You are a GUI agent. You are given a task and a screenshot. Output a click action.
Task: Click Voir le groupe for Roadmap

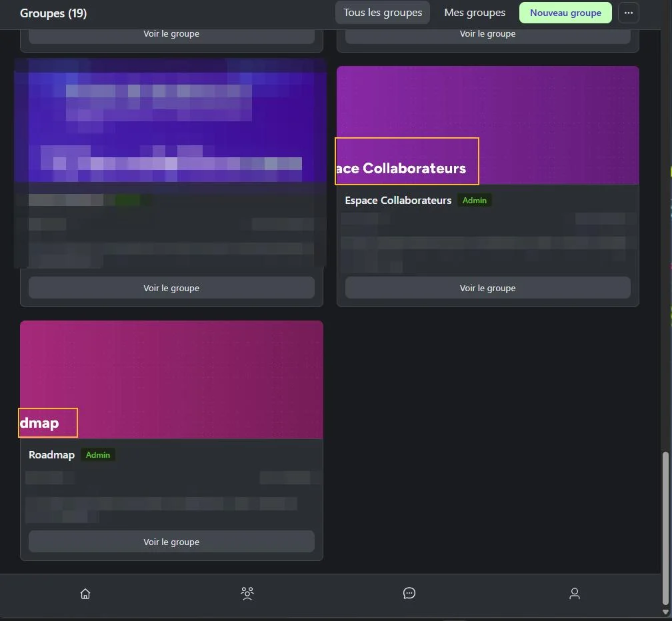171,542
